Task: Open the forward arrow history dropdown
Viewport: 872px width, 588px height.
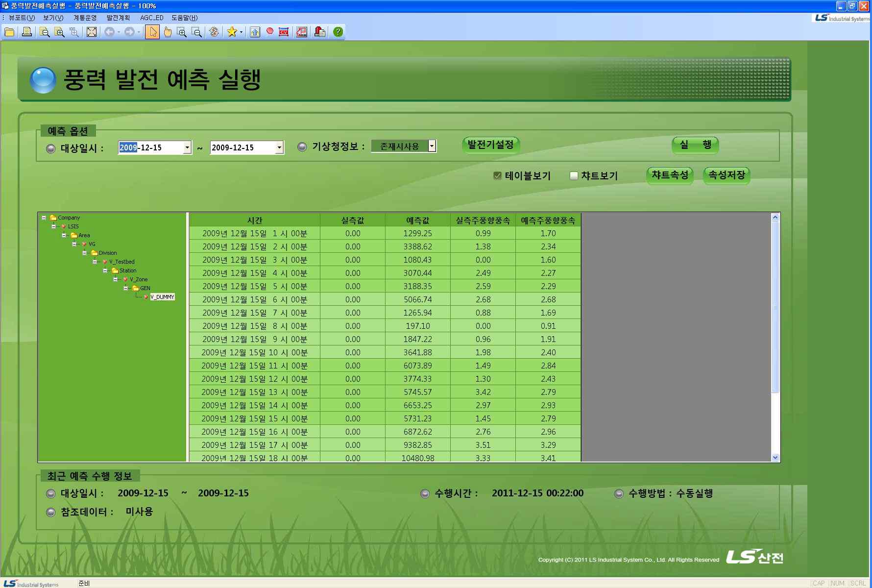Action: point(139,32)
